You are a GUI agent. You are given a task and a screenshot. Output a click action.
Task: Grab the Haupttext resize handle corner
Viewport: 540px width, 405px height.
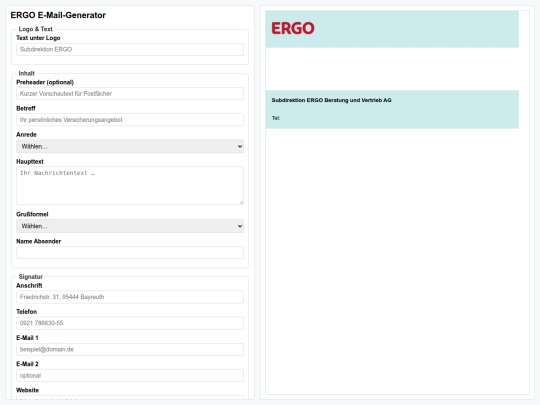241,202
